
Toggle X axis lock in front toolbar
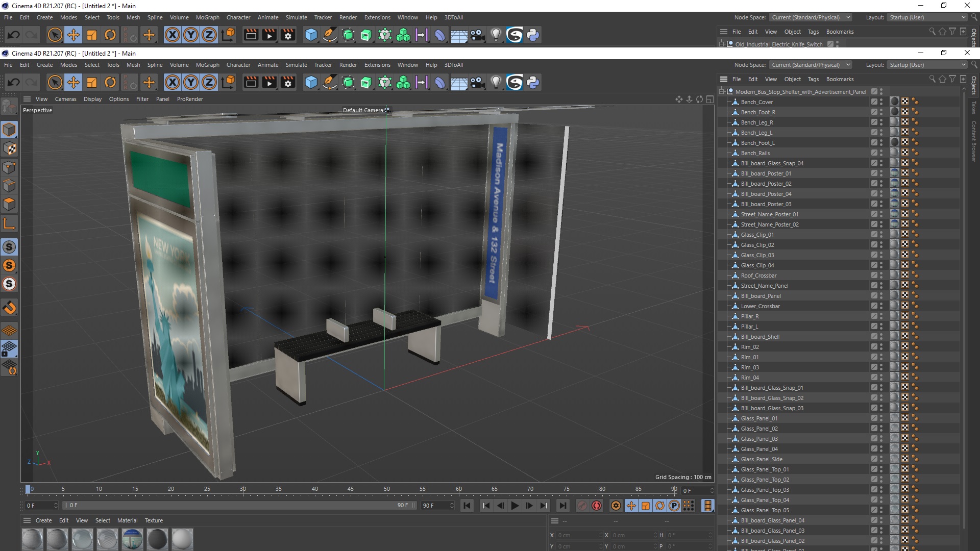(x=173, y=82)
